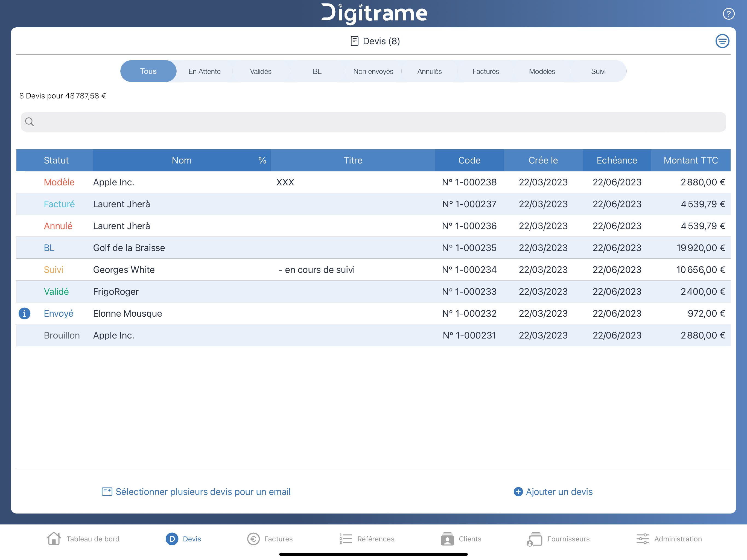This screenshot has height=560, width=747.
Task: Switch to the En Attente tab
Action: pos(204,71)
